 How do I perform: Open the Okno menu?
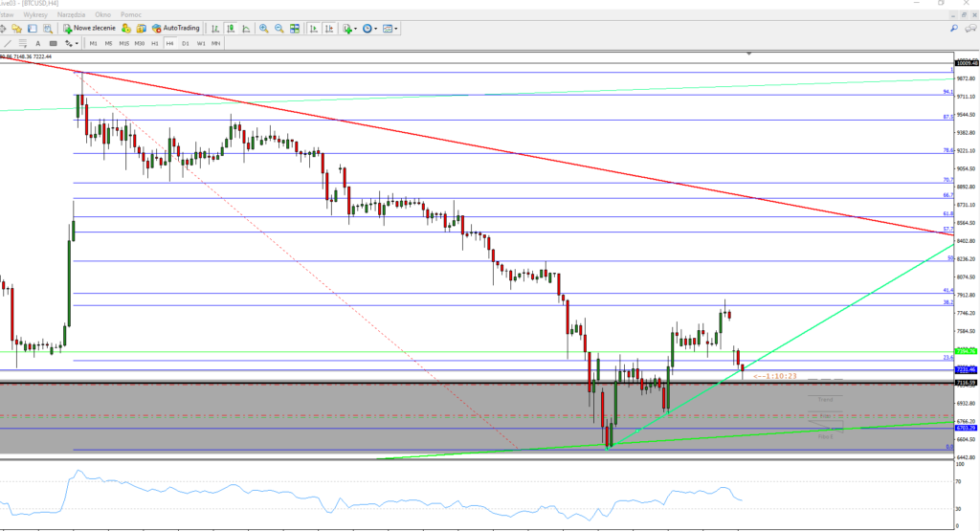point(103,14)
